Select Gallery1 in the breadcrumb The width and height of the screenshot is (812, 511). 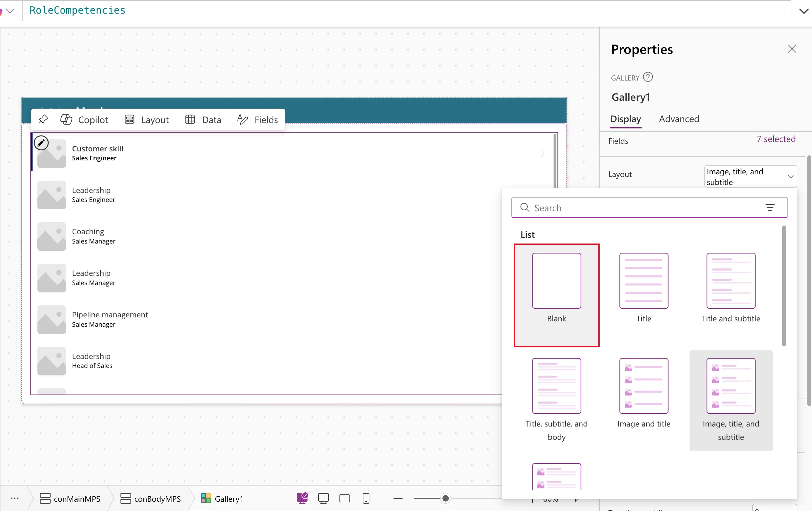(222, 498)
